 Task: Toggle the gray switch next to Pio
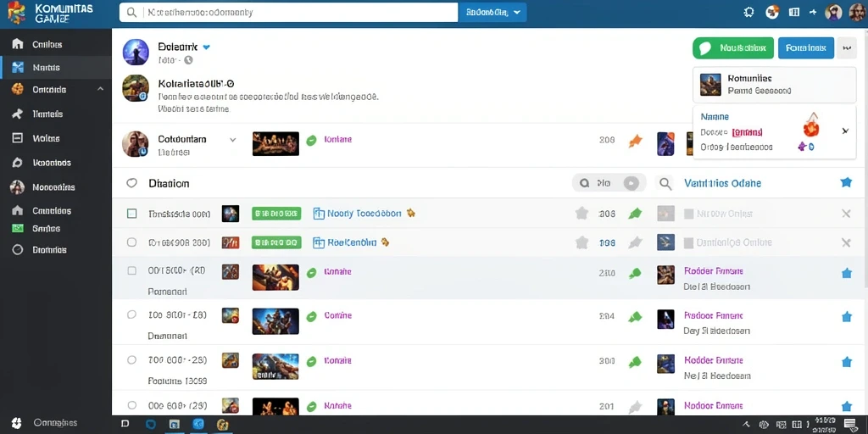[631, 183]
